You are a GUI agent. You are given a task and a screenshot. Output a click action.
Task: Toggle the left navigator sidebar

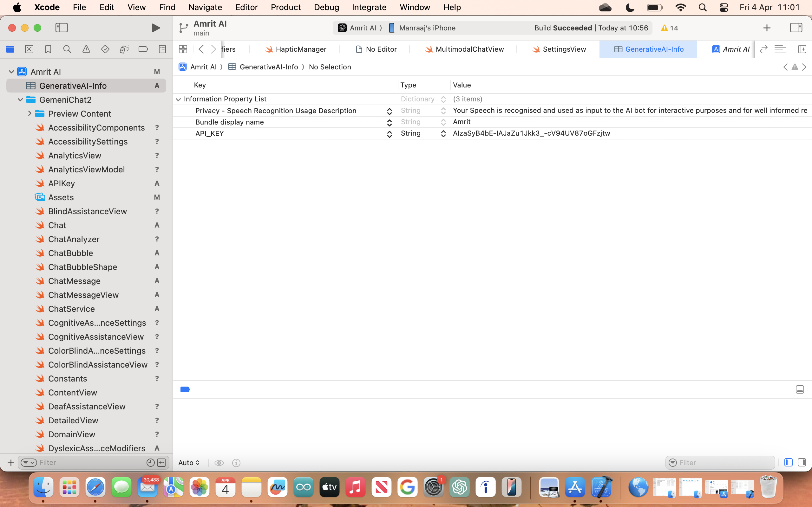coord(62,28)
